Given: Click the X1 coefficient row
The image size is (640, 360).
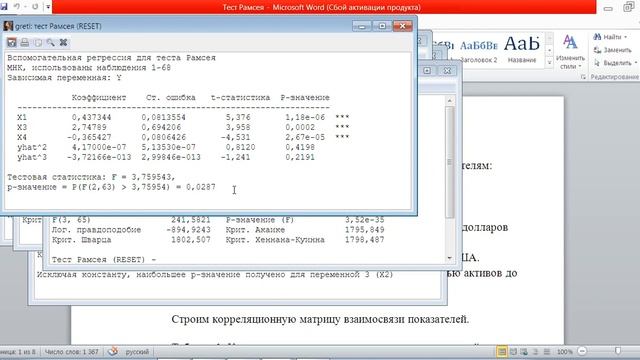Looking at the screenshot, I should (183, 118).
